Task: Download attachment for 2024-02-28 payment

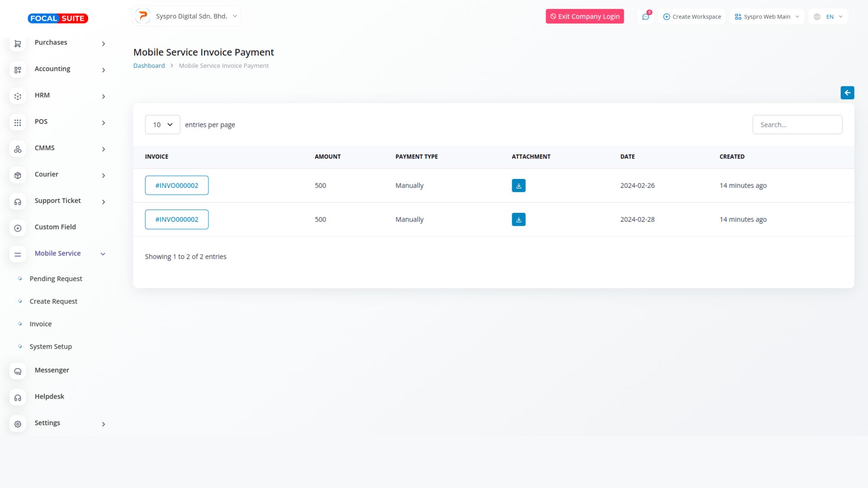Action: [x=518, y=219]
